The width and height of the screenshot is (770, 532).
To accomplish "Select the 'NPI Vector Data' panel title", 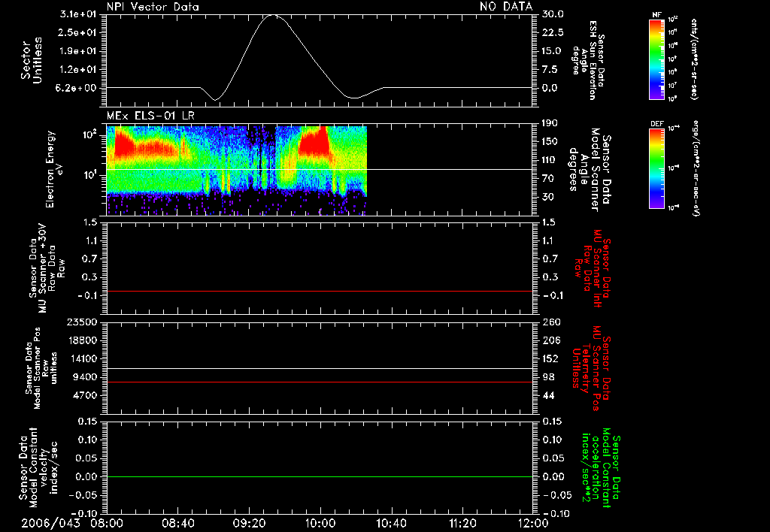I will click(153, 7).
